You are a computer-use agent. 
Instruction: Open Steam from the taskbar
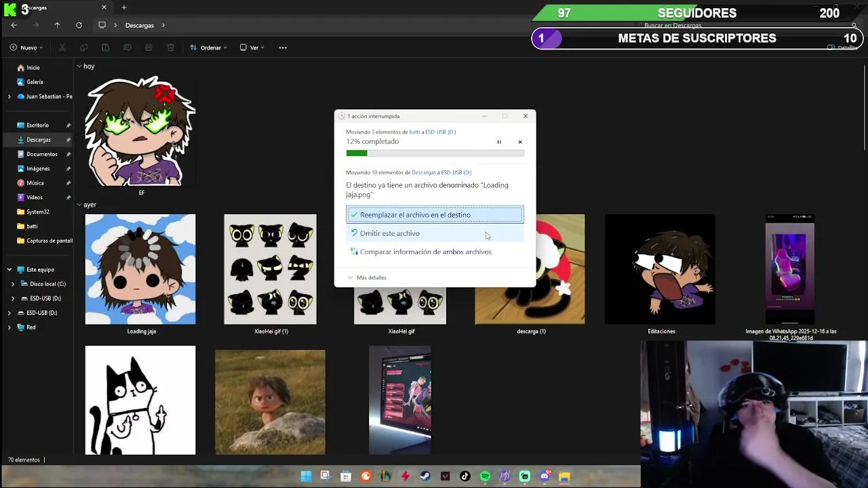tap(425, 476)
